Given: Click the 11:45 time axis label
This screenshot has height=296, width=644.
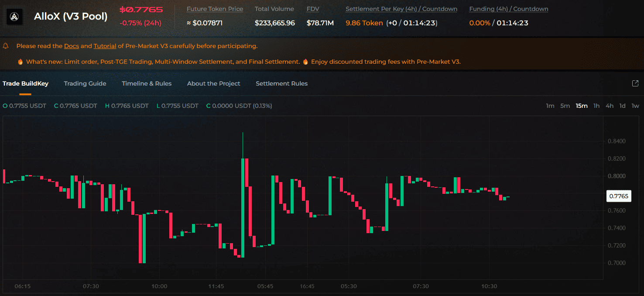Looking at the screenshot, I should click(x=216, y=286).
